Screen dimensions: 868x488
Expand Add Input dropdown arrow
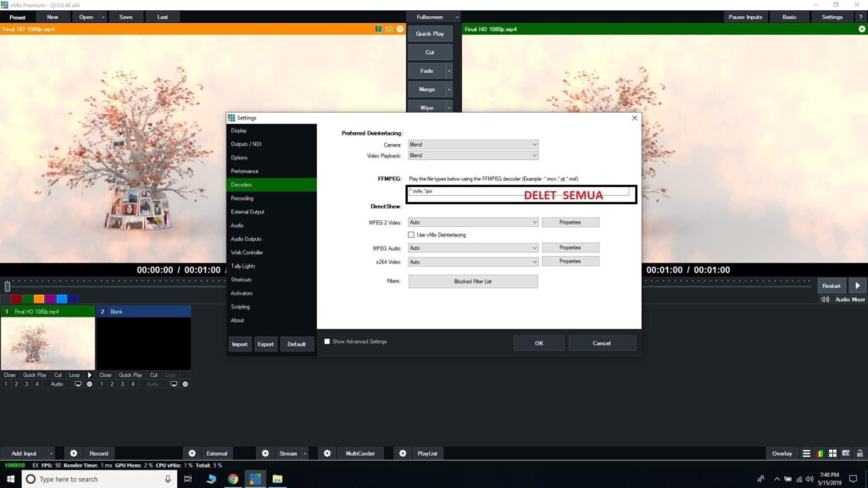click(x=51, y=453)
